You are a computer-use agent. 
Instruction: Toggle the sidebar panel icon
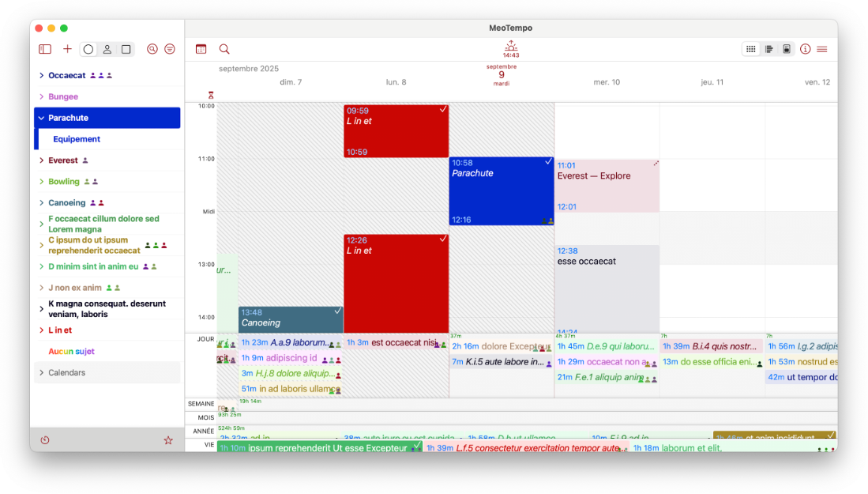coord(45,49)
